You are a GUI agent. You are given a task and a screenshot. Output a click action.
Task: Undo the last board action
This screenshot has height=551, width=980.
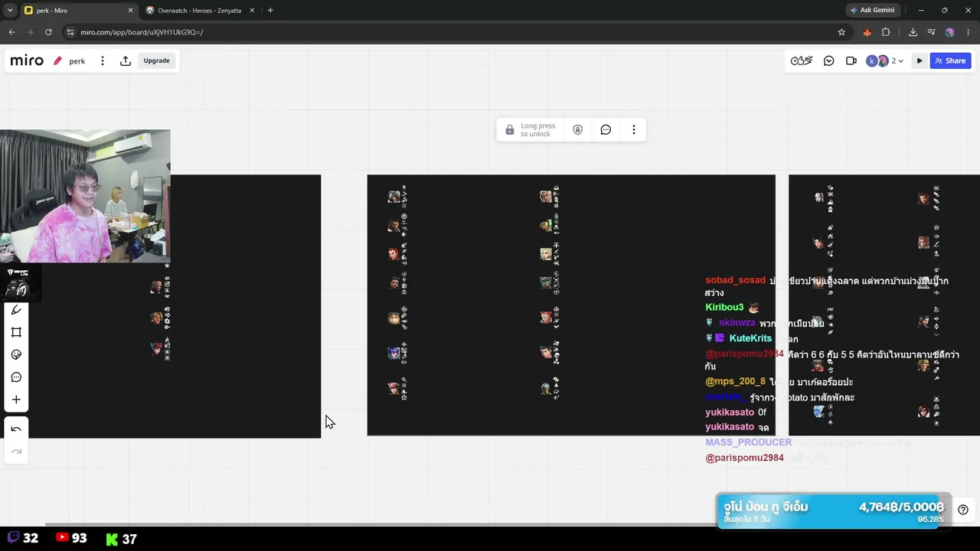point(16,429)
